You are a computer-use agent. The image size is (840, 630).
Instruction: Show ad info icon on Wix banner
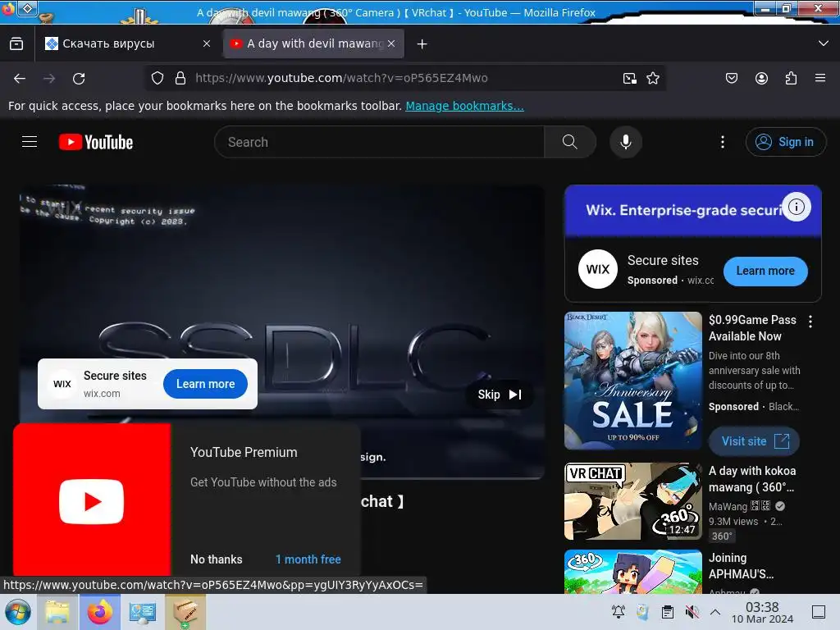pyautogui.click(x=796, y=206)
